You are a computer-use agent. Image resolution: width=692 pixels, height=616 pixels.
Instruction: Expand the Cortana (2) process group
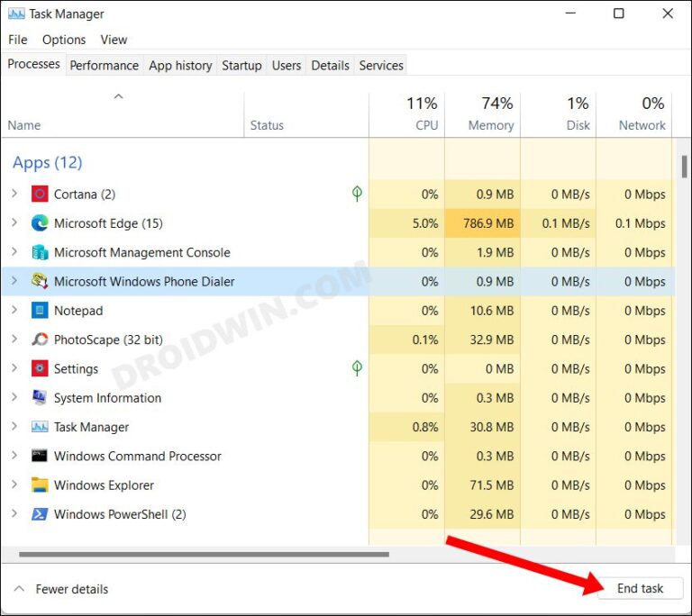coord(14,194)
